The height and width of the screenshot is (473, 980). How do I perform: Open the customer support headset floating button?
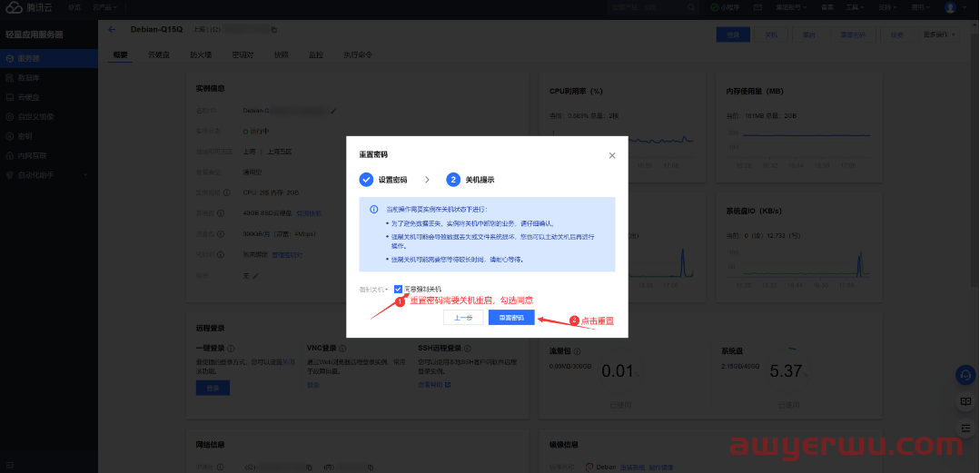tap(965, 375)
